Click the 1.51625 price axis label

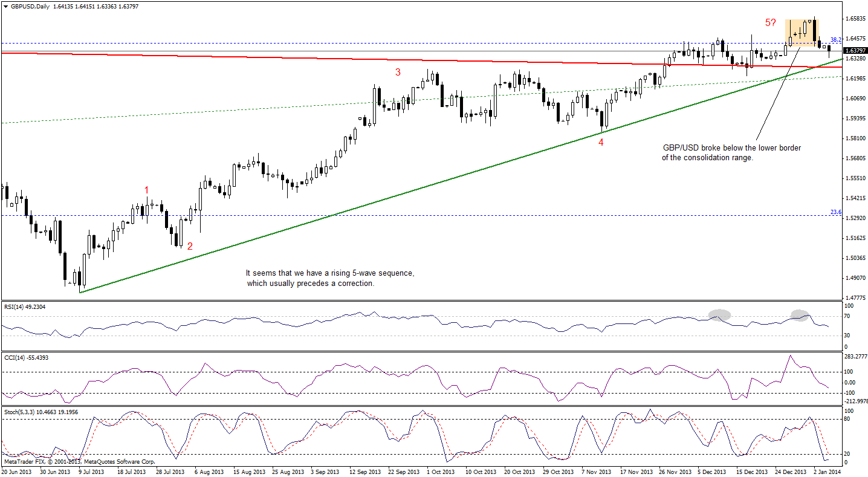click(x=855, y=238)
